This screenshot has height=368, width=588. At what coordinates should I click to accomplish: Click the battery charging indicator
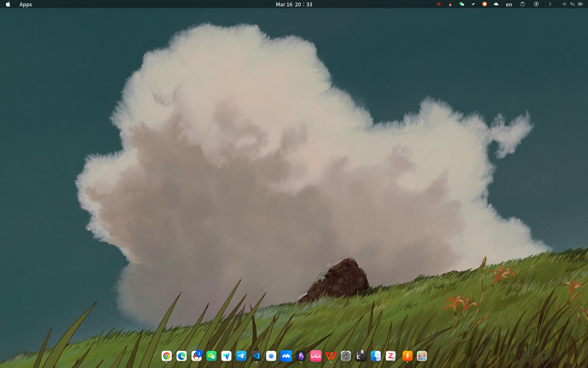coord(581,4)
